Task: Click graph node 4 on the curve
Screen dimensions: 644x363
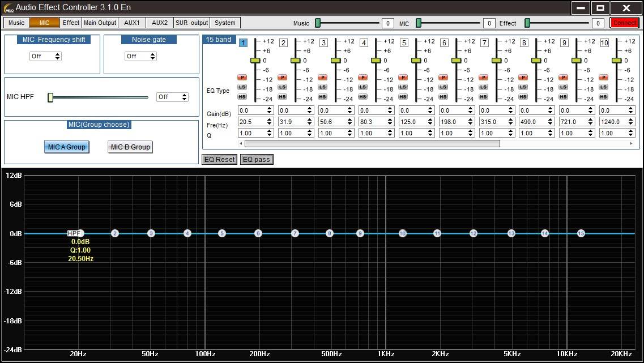Action: click(x=187, y=233)
